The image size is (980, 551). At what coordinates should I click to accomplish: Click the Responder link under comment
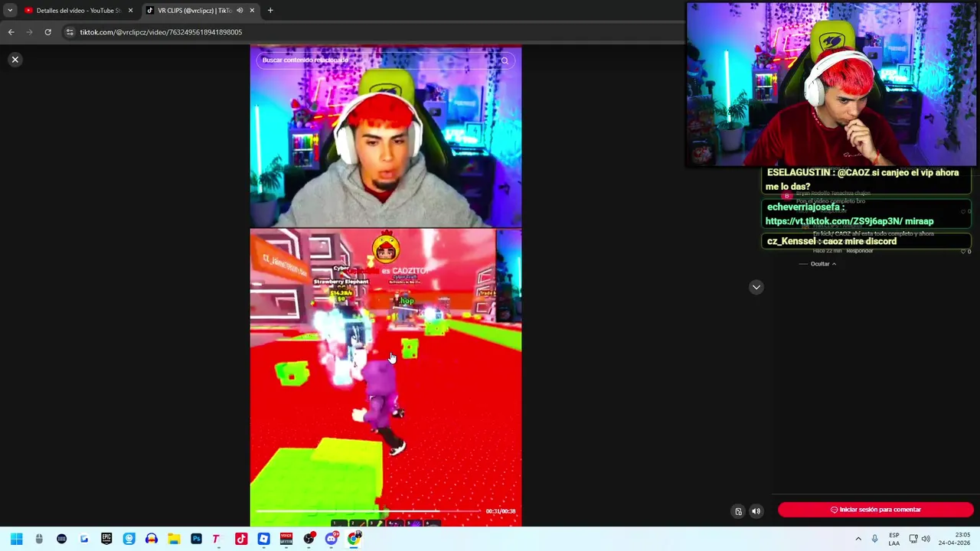point(860,251)
